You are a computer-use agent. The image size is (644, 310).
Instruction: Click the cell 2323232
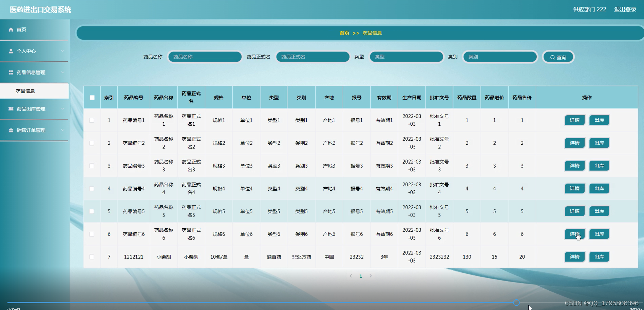coord(439,257)
